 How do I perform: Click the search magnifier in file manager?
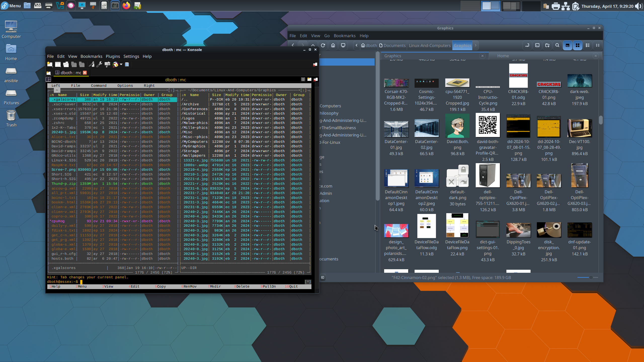[557, 46]
